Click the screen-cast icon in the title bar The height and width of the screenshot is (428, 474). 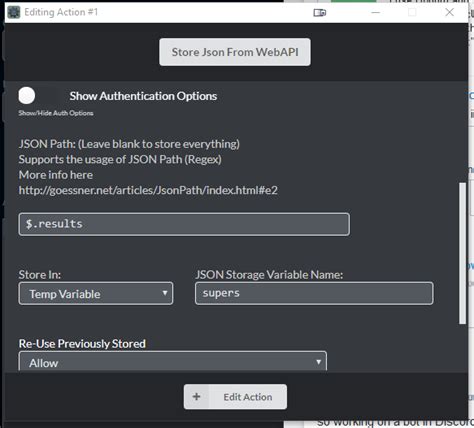[x=320, y=13]
